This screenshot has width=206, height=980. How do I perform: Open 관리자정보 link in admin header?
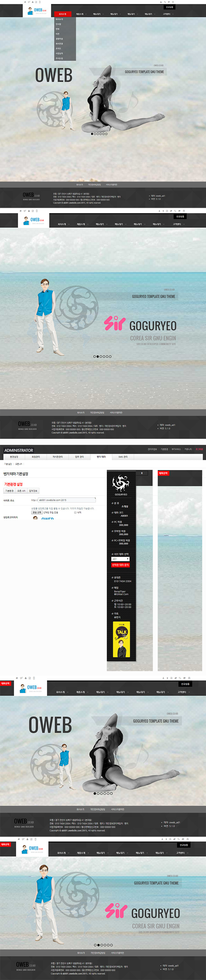coord(152,449)
